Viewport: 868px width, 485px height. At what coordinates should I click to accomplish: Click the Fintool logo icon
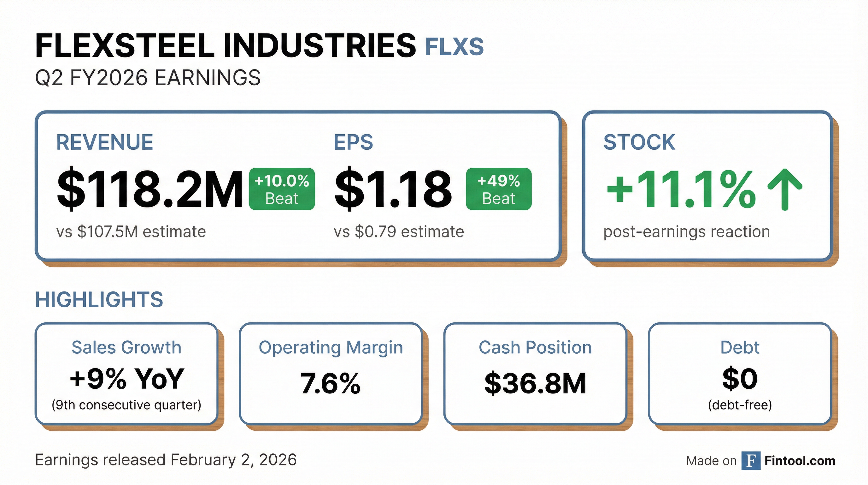tap(750, 461)
